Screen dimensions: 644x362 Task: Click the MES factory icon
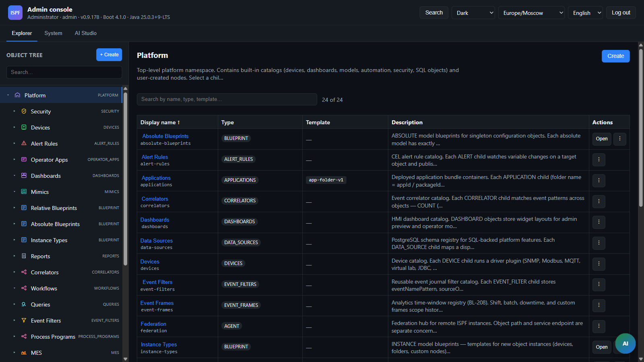point(24,353)
